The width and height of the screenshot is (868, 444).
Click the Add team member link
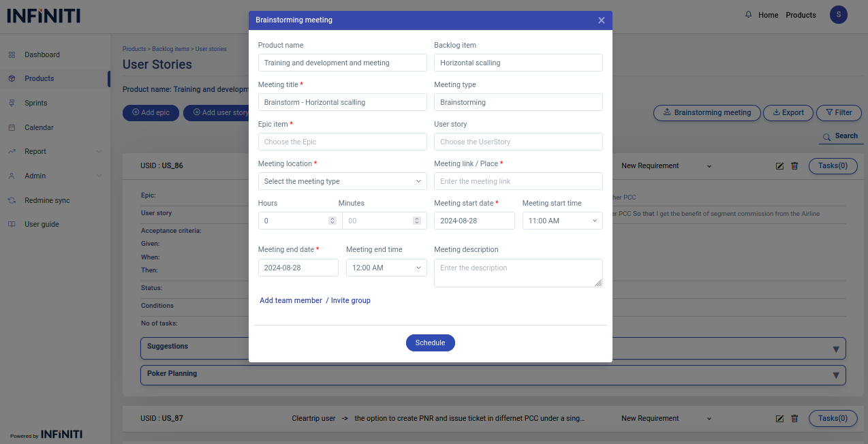pos(291,300)
